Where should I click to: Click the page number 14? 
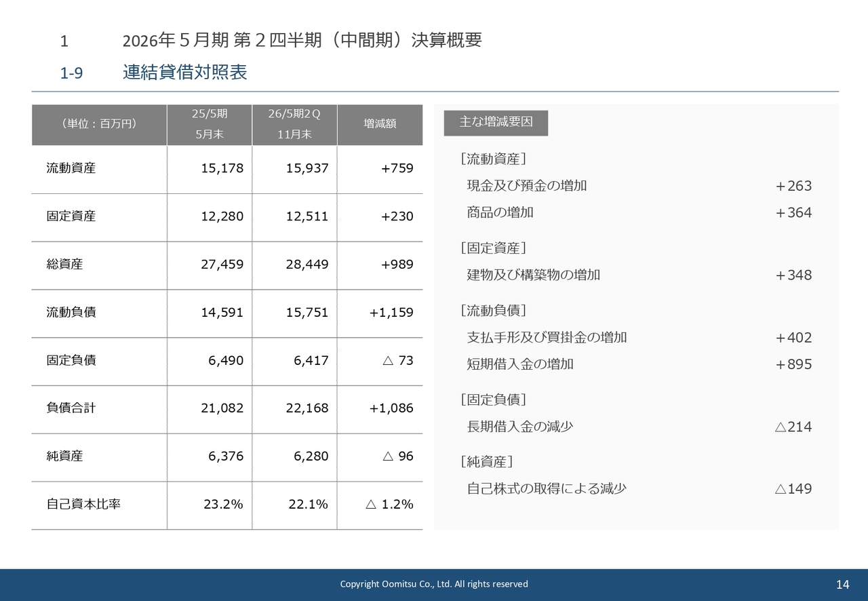(842, 585)
